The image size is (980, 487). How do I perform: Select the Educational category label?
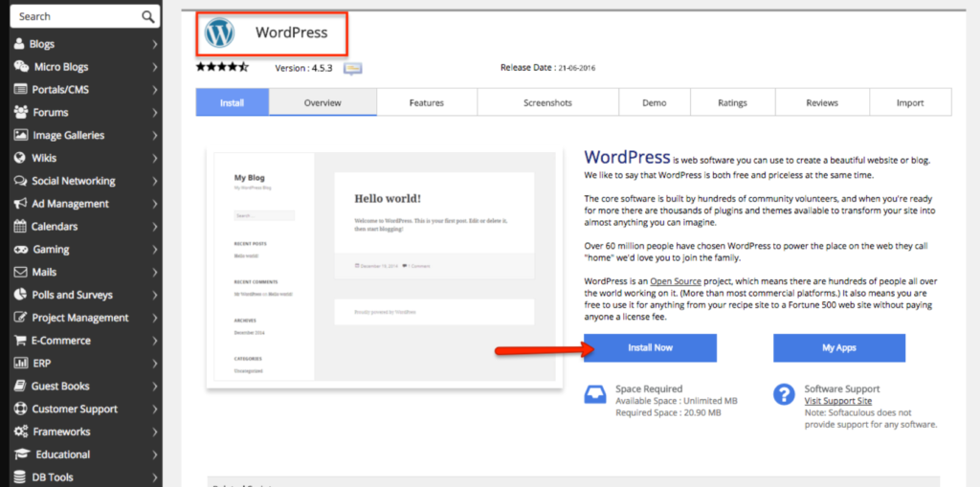[63, 454]
